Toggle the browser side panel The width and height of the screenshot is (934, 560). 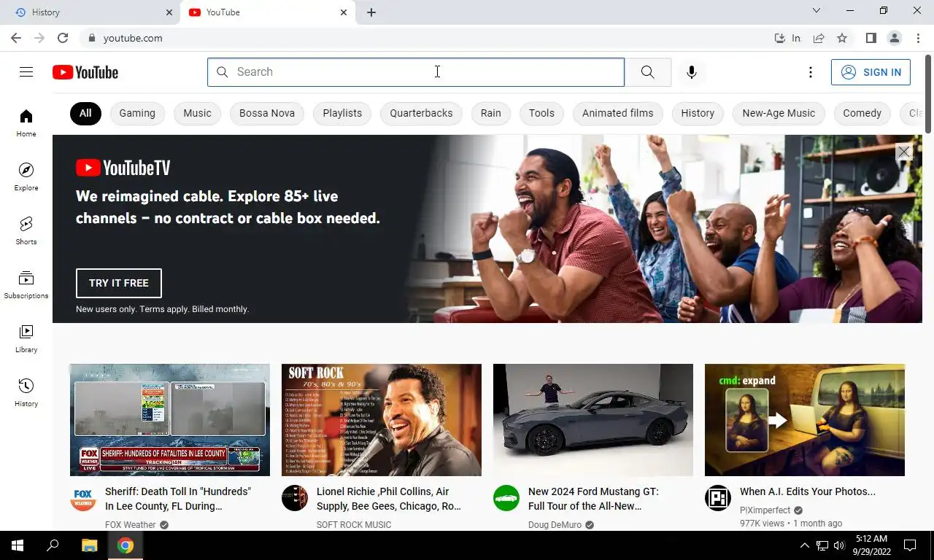pos(871,38)
